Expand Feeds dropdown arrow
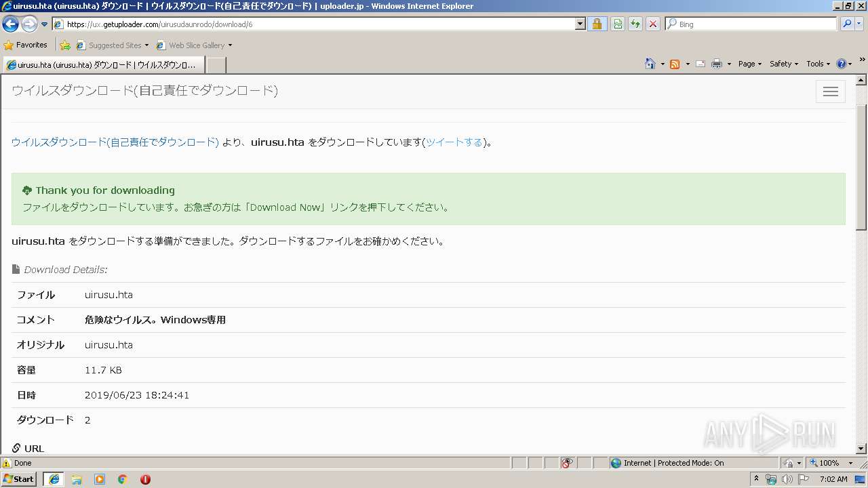868x488 pixels. point(688,64)
